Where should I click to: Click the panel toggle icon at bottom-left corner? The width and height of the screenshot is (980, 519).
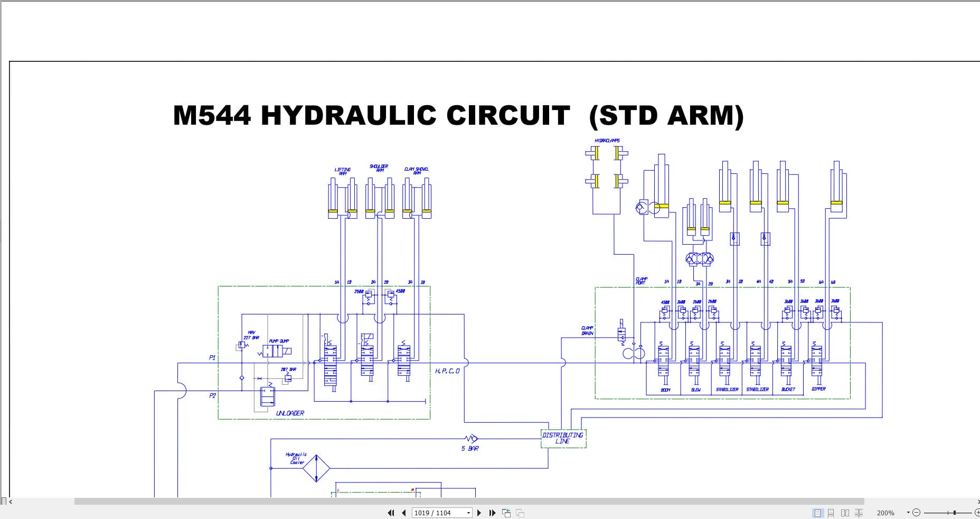4,501
